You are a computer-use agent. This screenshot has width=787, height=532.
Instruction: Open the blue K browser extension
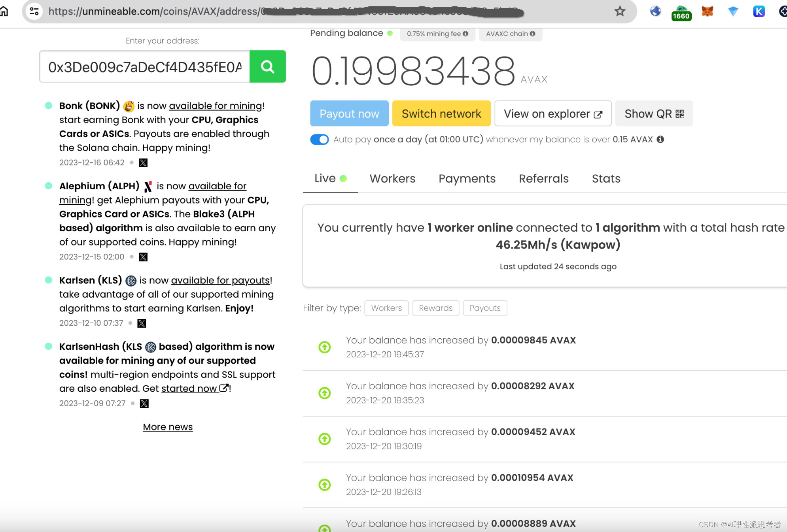tap(759, 11)
